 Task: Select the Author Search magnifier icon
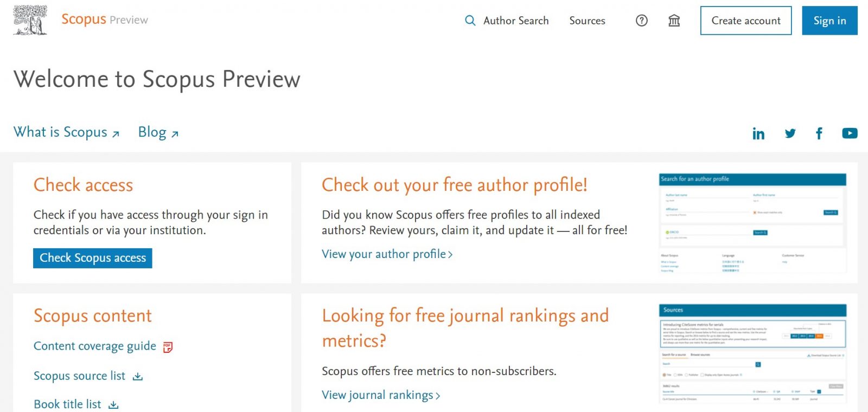point(470,21)
